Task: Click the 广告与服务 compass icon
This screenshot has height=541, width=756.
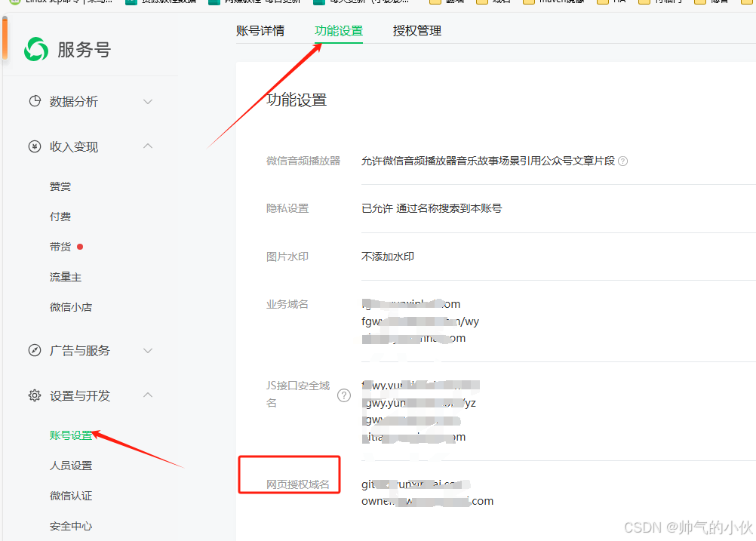Action: click(x=34, y=350)
